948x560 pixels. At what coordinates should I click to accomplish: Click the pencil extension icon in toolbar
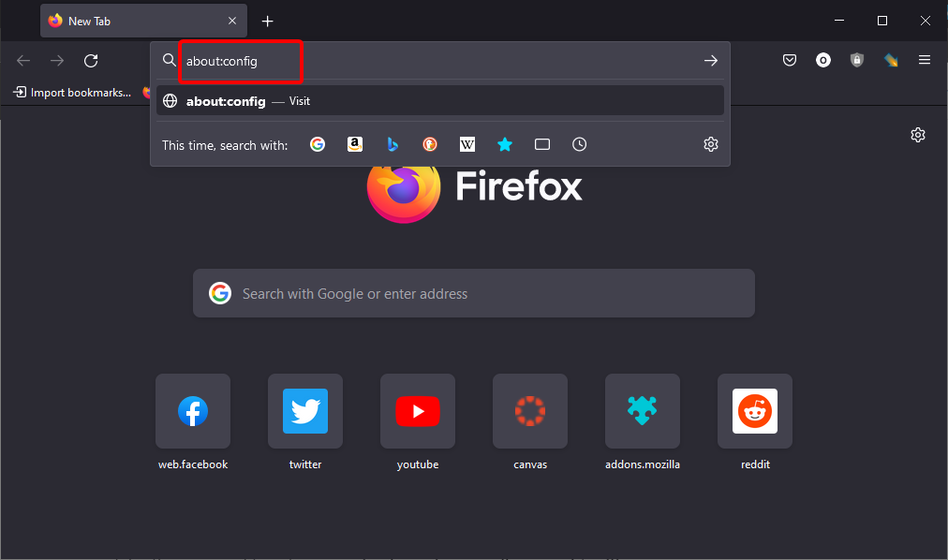point(891,60)
